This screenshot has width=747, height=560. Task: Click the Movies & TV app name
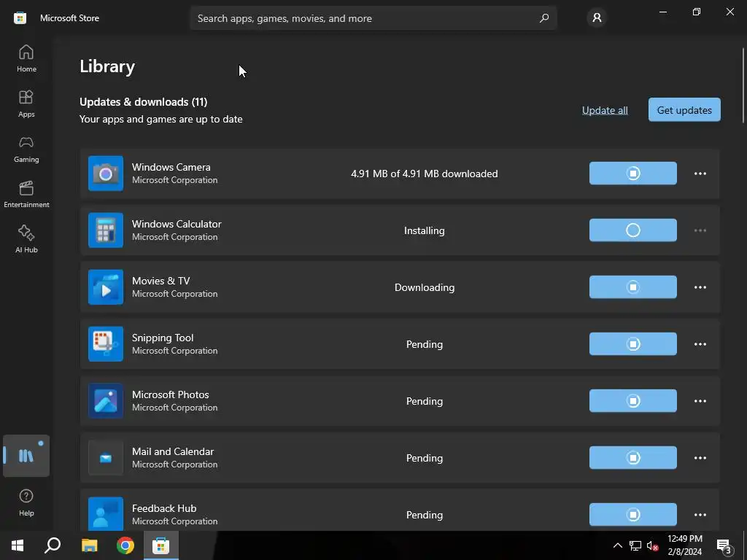click(x=161, y=281)
